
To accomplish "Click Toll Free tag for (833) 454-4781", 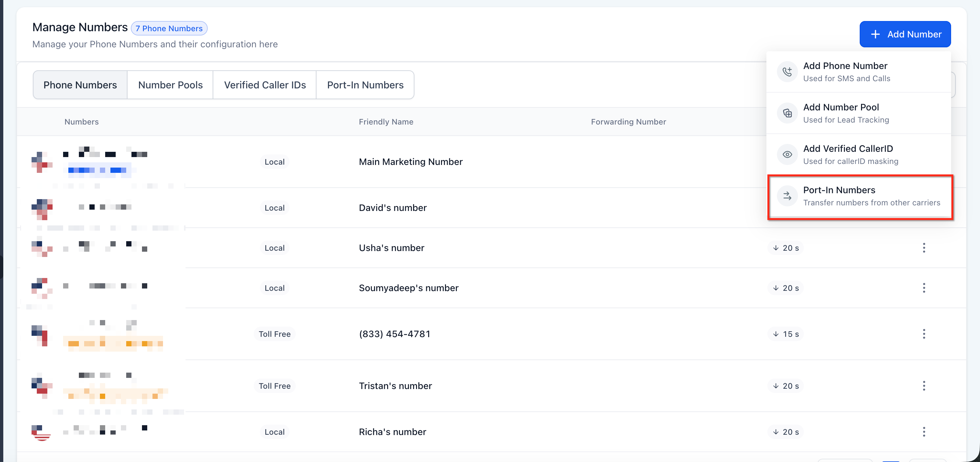I will tap(274, 334).
